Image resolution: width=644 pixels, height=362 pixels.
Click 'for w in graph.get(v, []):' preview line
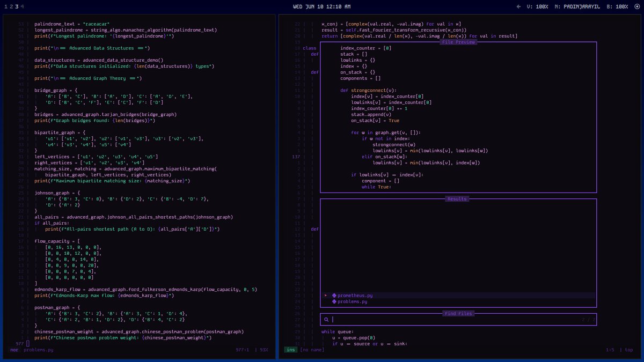pyautogui.click(x=386, y=132)
